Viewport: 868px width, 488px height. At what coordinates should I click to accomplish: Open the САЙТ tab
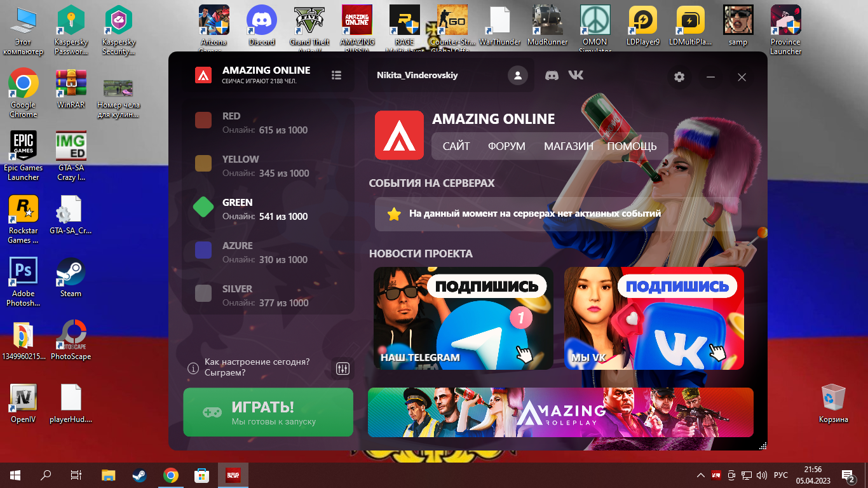pos(456,146)
